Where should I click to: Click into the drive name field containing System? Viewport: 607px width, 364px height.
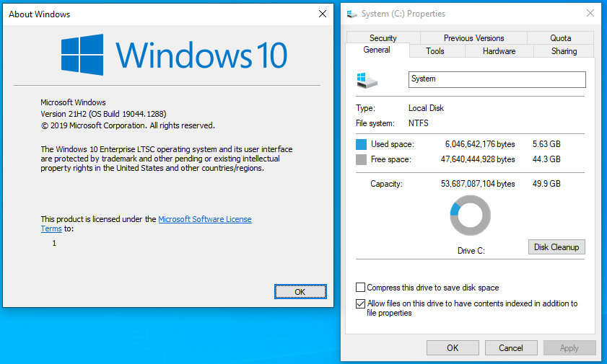[x=497, y=79]
